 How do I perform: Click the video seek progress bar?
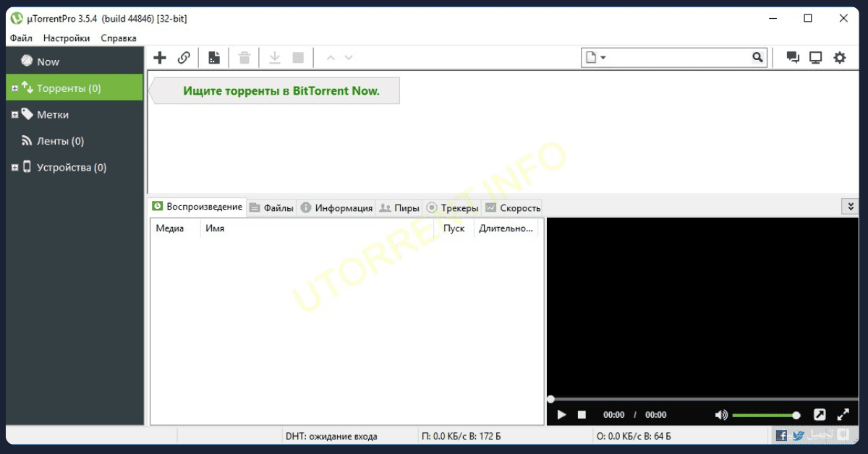[x=702, y=399]
